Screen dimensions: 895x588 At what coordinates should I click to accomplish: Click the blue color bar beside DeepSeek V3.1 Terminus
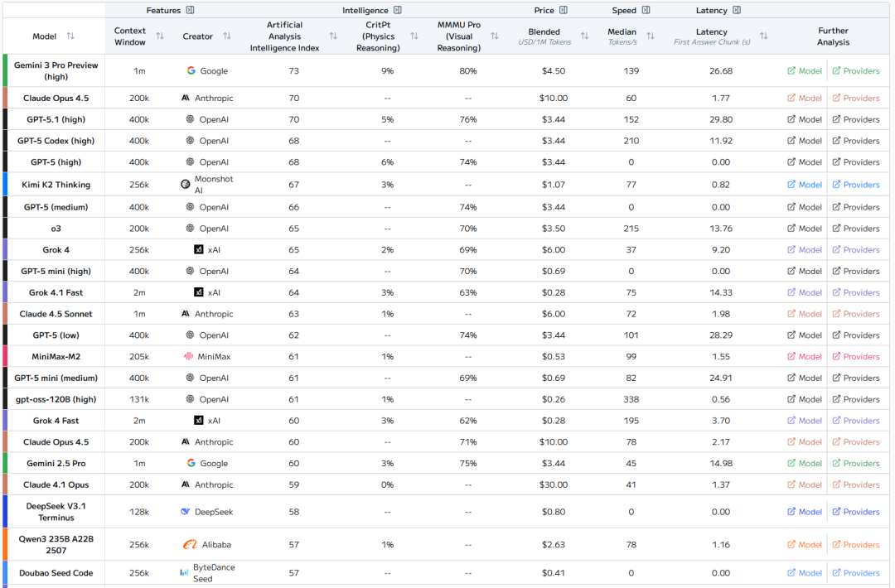6,512
